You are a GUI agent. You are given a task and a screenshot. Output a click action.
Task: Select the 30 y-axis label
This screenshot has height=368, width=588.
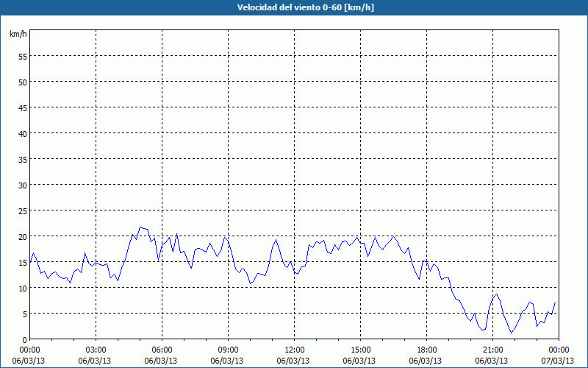point(23,185)
